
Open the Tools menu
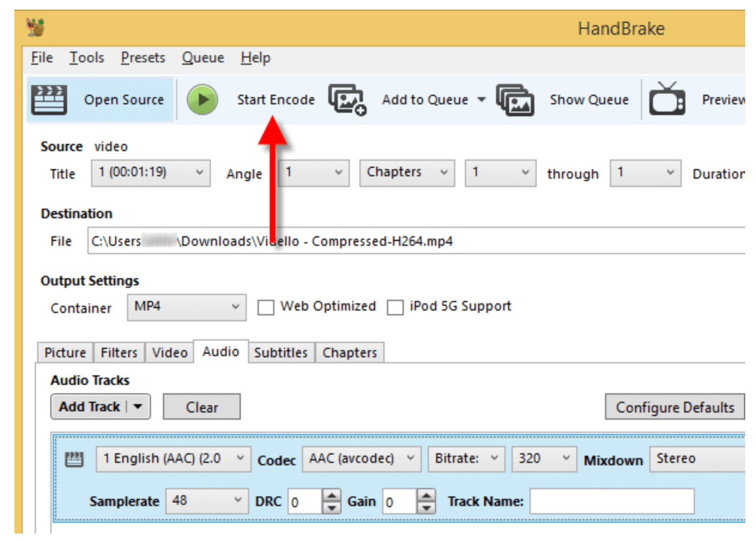(x=87, y=58)
